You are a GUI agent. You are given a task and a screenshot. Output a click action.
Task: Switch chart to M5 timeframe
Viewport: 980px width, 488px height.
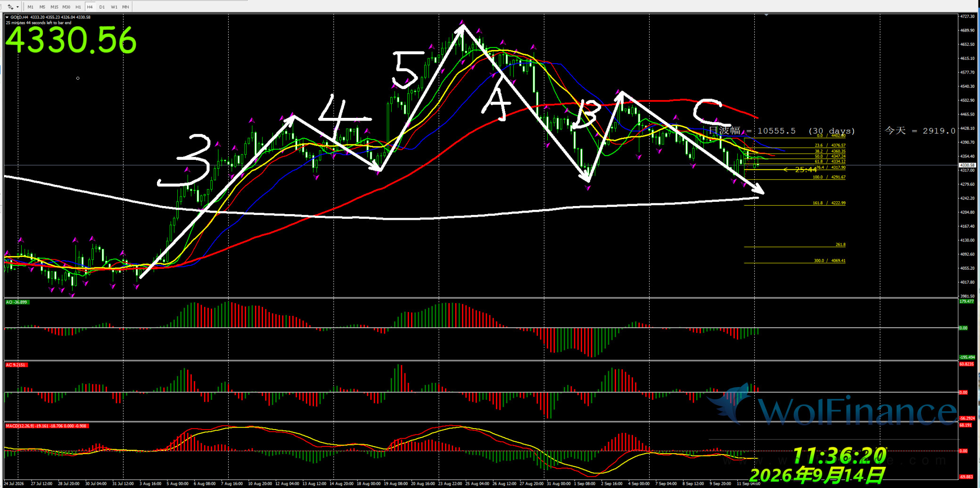42,7
